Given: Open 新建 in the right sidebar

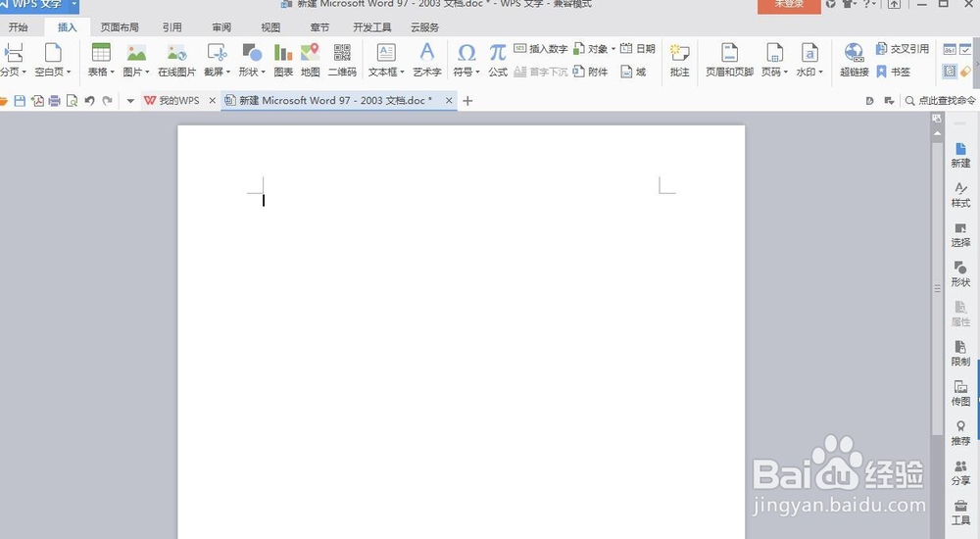Looking at the screenshot, I should [x=960, y=155].
